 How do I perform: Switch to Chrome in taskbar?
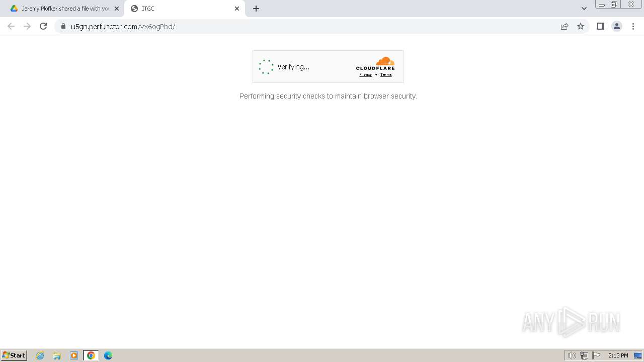tap(91, 355)
